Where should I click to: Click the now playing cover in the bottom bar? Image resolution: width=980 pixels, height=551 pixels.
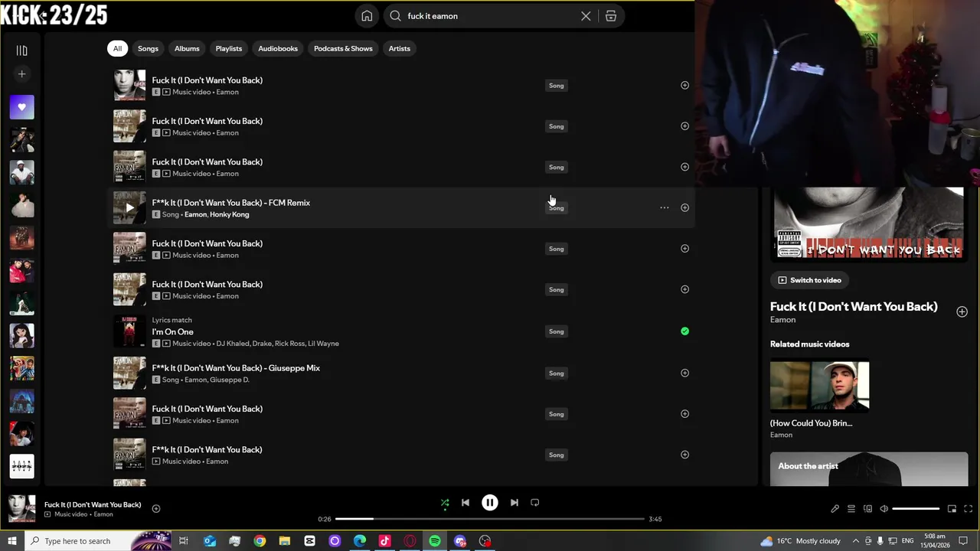point(21,508)
